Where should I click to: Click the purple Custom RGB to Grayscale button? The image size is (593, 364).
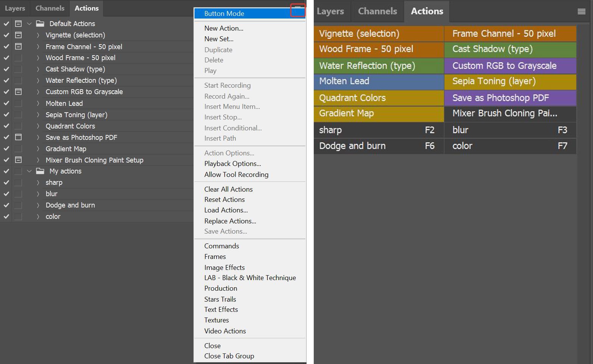[x=510, y=66]
